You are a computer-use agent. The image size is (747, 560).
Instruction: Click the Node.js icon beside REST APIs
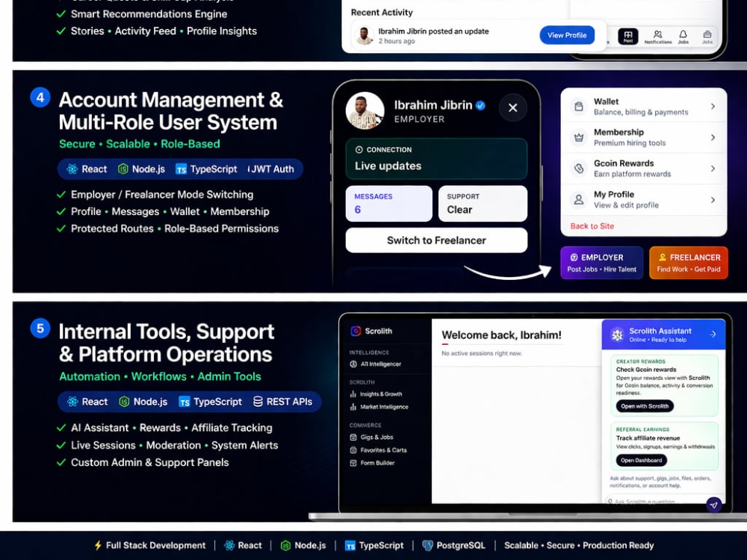point(124,402)
